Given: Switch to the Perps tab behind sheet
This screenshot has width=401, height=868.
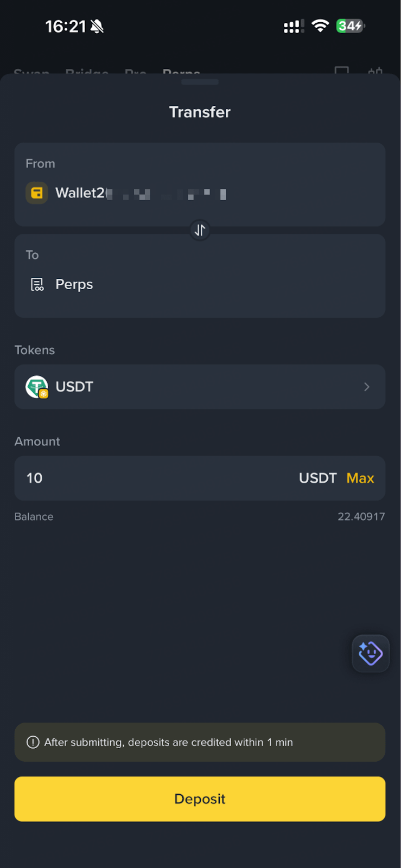Looking at the screenshot, I should (181, 71).
